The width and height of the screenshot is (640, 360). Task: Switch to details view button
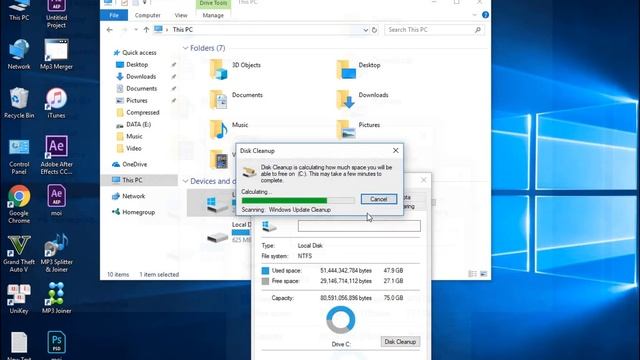[x=472, y=274]
